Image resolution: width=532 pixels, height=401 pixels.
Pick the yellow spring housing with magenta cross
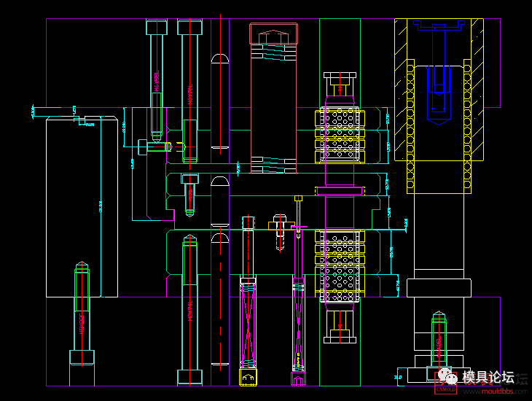(248, 330)
